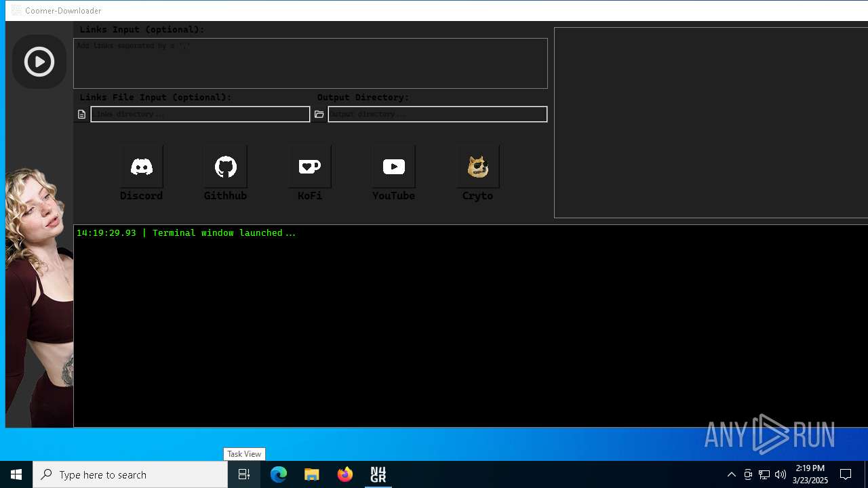Viewport: 868px width, 488px height.
Task: Click the Discord text label
Action: [141, 196]
